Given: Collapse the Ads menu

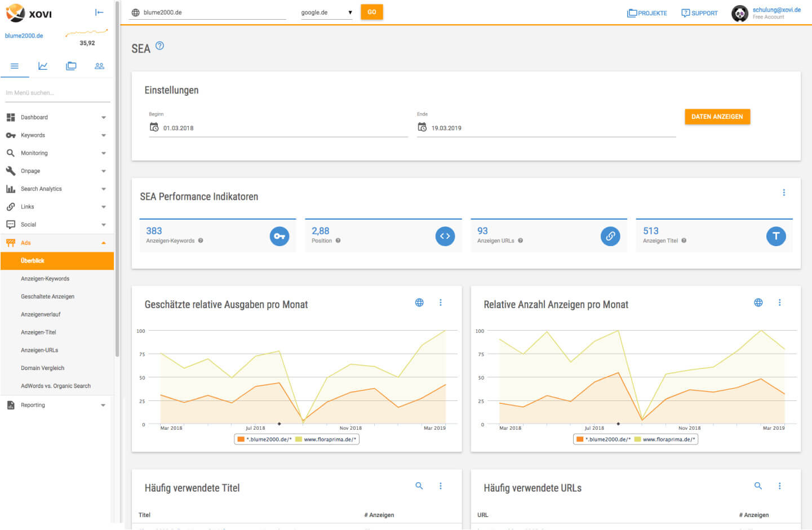Looking at the screenshot, I should pyautogui.click(x=57, y=243).
